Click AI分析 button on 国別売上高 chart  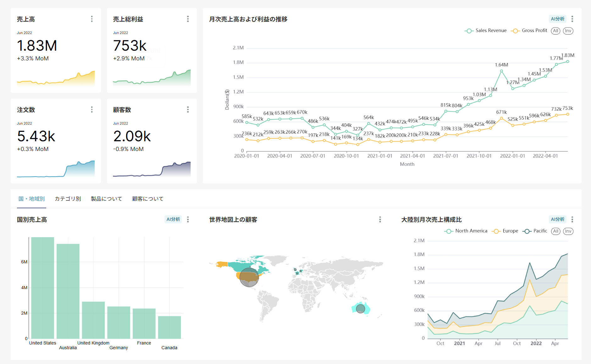point(173,220)
